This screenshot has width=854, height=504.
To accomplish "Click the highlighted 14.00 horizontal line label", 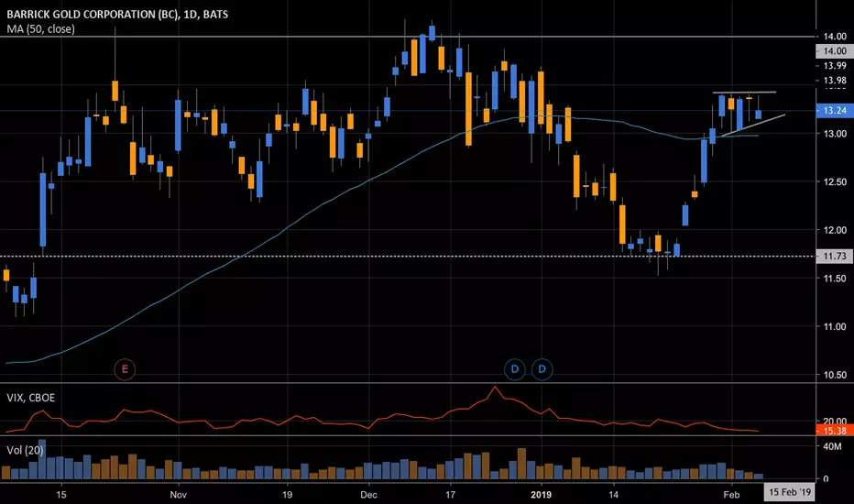I will click(835, 51).
